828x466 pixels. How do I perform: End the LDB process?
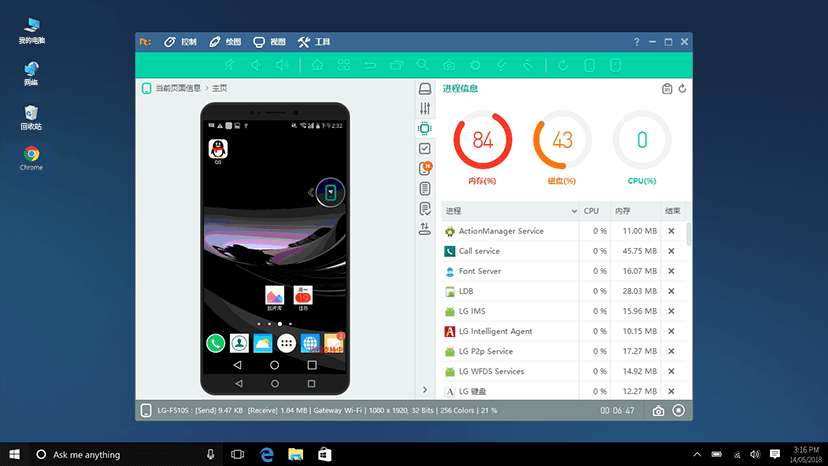pos(671,291)
